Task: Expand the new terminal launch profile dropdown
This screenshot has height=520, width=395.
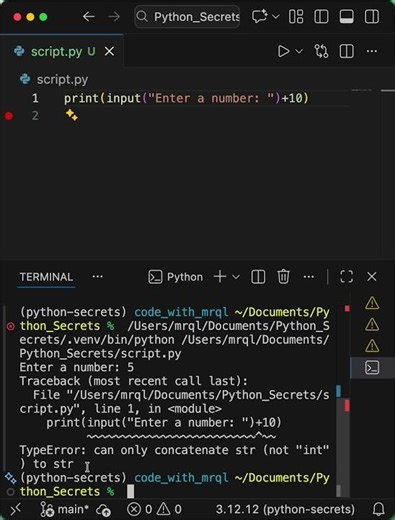Action: [236, 277]
